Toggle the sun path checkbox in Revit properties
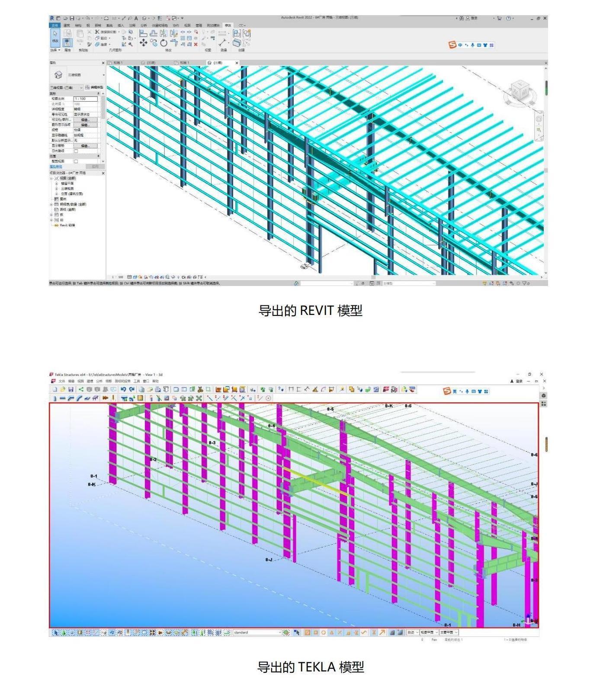The height and width of the screenshot is (684, 616). pos(76,151)
